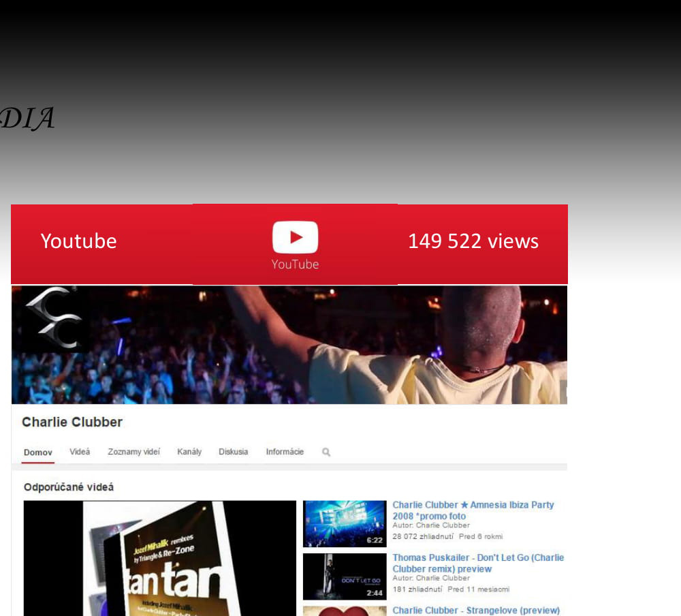Open the channel search magnifier icon
This screenshot has width=681, height=616.
tap(326, 452)
